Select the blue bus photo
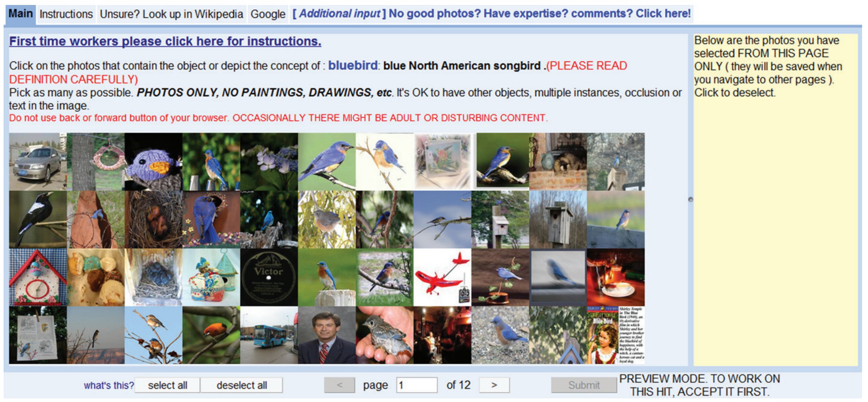 269,335
